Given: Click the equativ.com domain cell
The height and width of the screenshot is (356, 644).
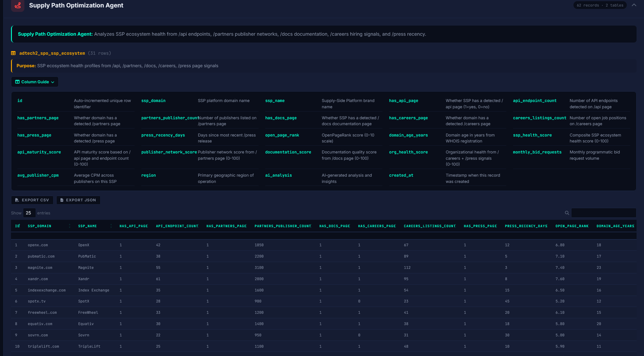Looking at the screenshot, I should coord(40,324).
